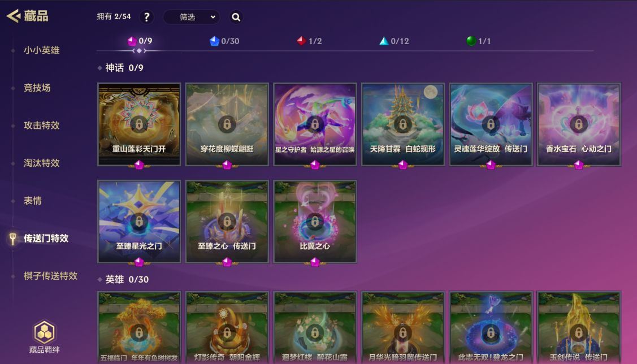Pick the 比翼之心 portal effect card

(x=315, y=222)
